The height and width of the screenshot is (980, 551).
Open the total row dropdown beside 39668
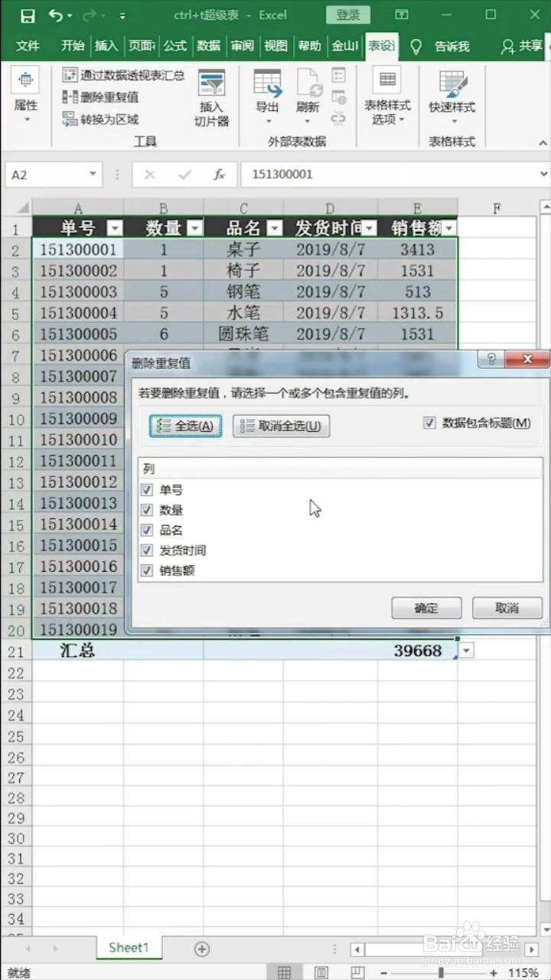(x=467, y=651)
